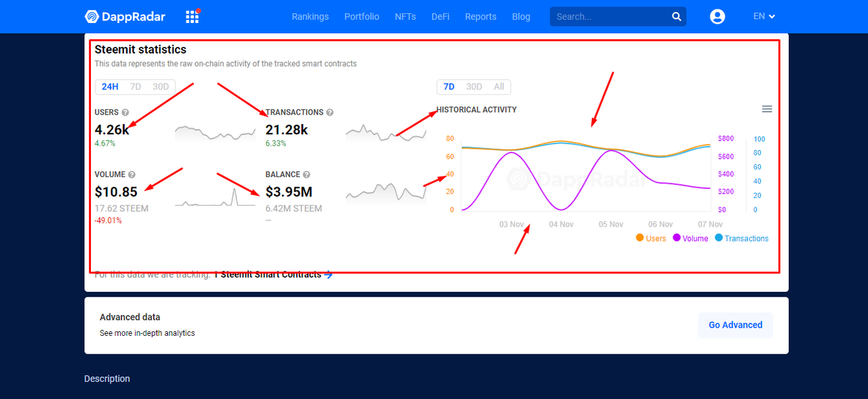Toggle the Users series in the legend
This screenshot has height=399, width=868.
[x=651, y=238]
